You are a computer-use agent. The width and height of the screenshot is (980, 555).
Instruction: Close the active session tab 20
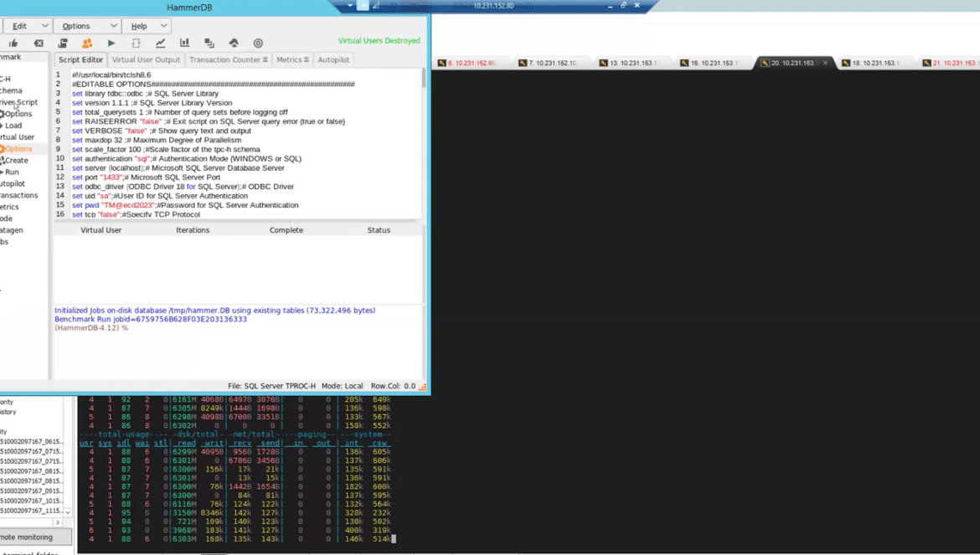[x=825, y=63]
